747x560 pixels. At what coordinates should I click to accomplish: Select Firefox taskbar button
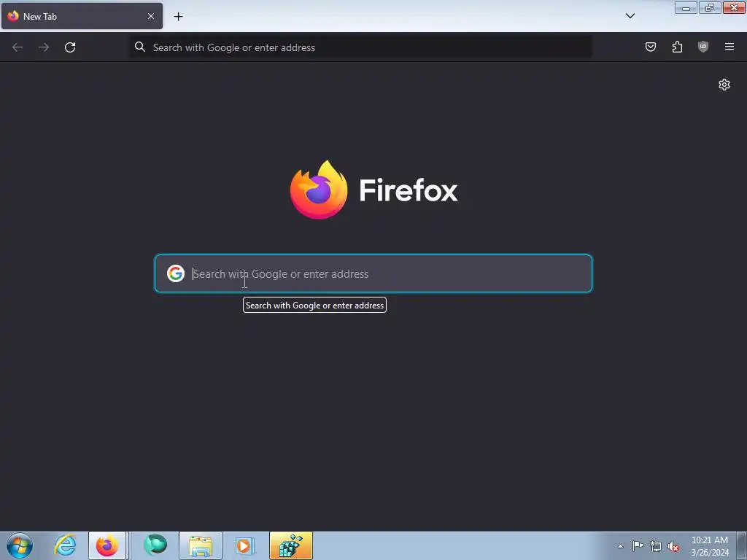click(x=107, y=545)
